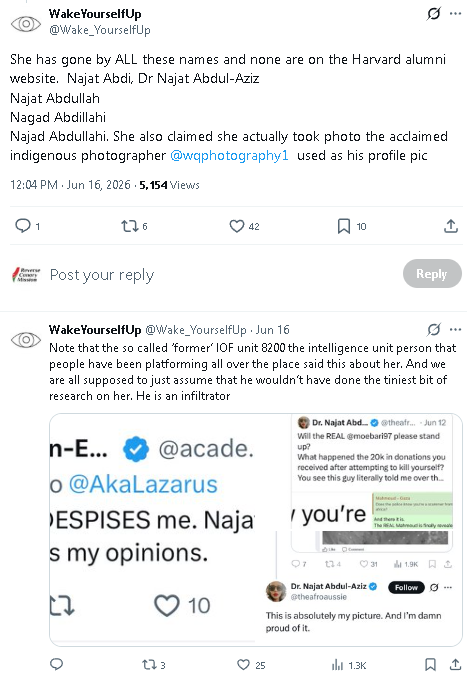Open more options on second WakeYourselfUp post

(455, 330)
